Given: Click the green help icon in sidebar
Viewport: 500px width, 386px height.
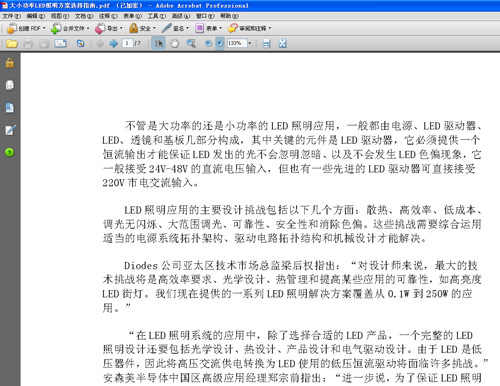Looking at the screenshot, I should point(9,152).
